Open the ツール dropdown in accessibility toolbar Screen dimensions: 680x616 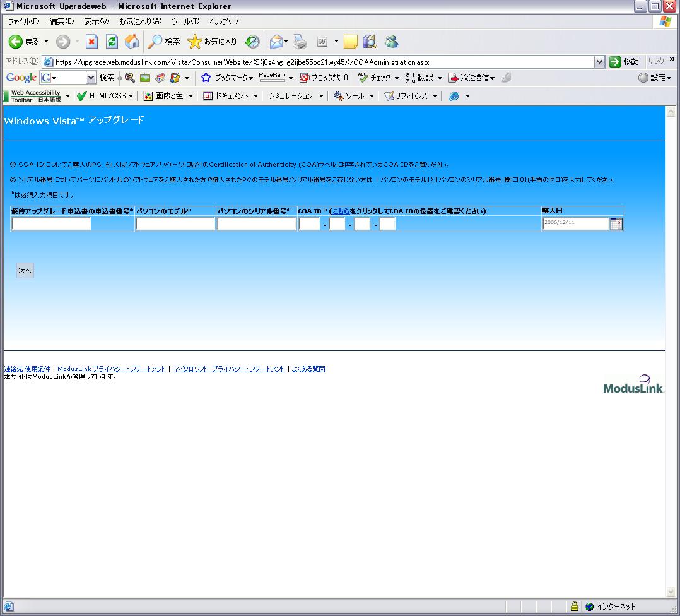coord(372,97)
